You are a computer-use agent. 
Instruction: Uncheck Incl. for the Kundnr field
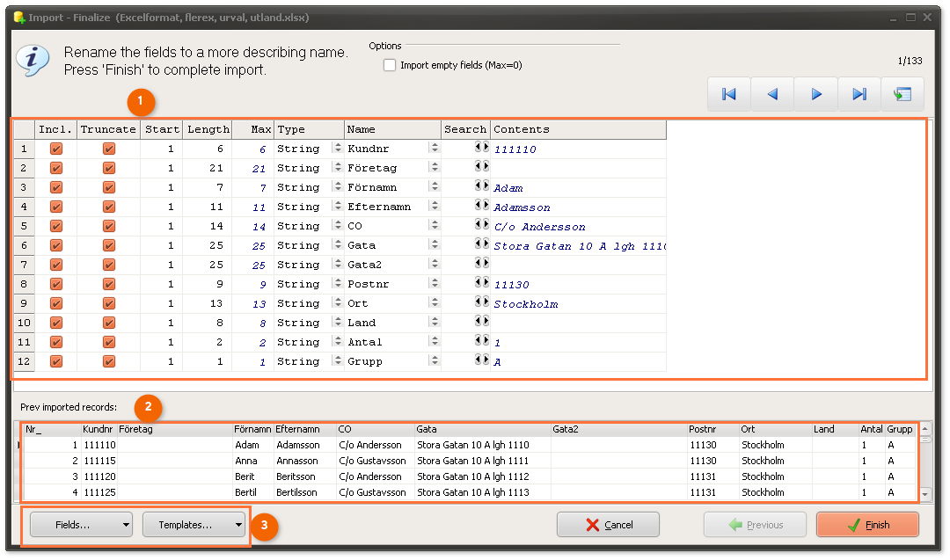point(56,149)
